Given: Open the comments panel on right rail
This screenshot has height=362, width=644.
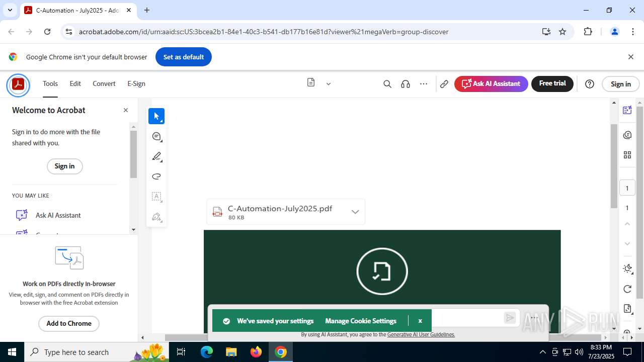Looking at the screenshot, I should pos(627,135).
